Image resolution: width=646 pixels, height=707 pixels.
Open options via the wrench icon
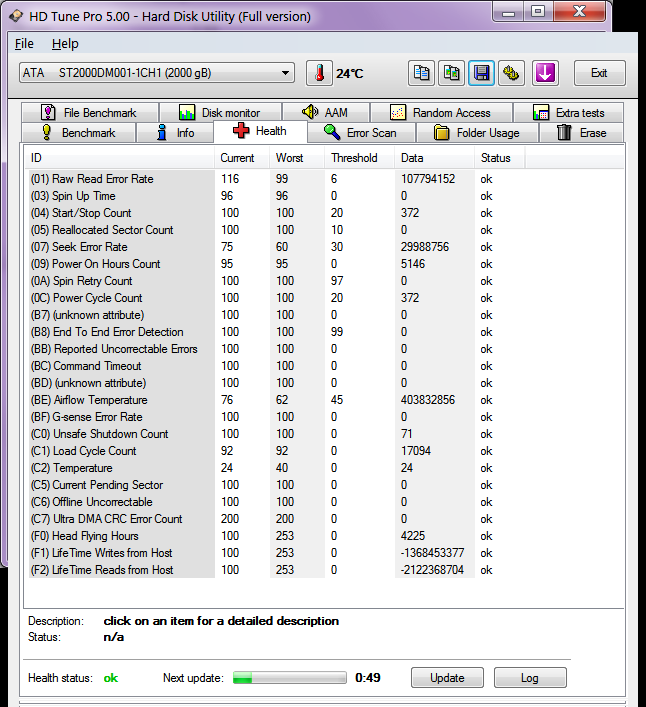click(511, 73)
